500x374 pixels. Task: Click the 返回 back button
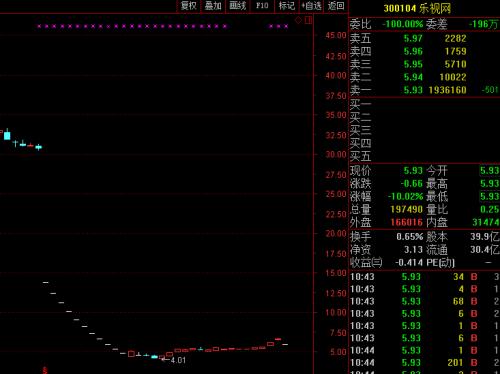click(x=336, y=6)
